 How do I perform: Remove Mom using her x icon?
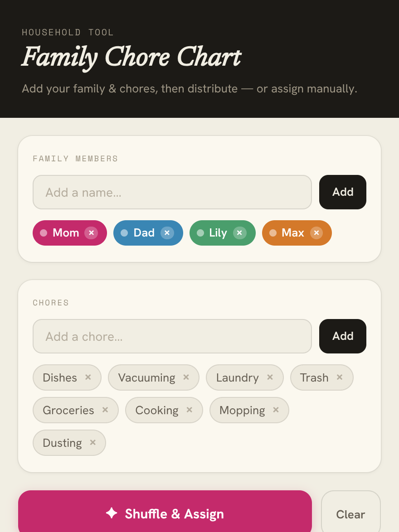(x=91, y=233)
